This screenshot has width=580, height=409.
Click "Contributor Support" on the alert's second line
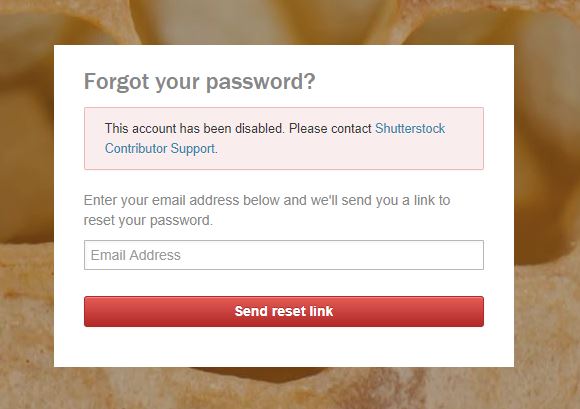coord(160,149)
